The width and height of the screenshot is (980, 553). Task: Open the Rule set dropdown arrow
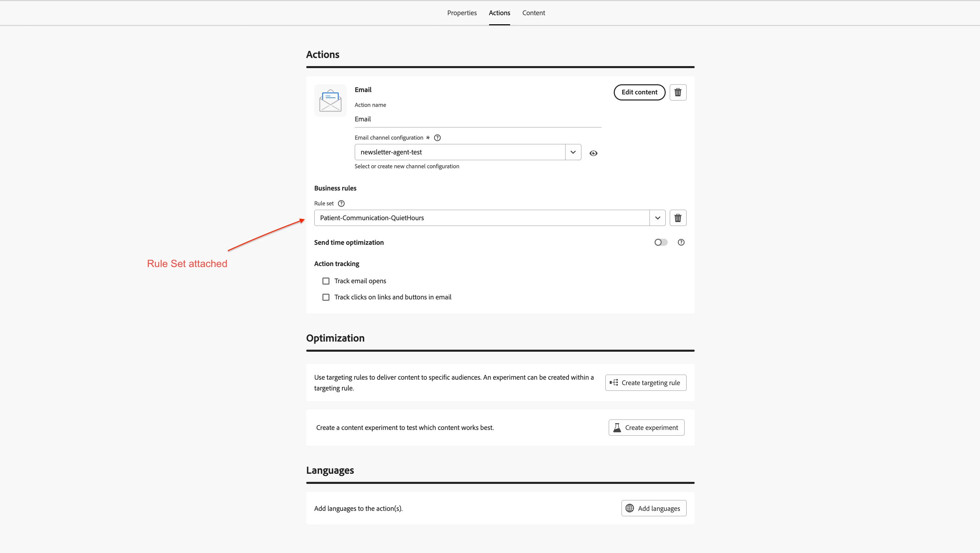(x=657, y=218)
